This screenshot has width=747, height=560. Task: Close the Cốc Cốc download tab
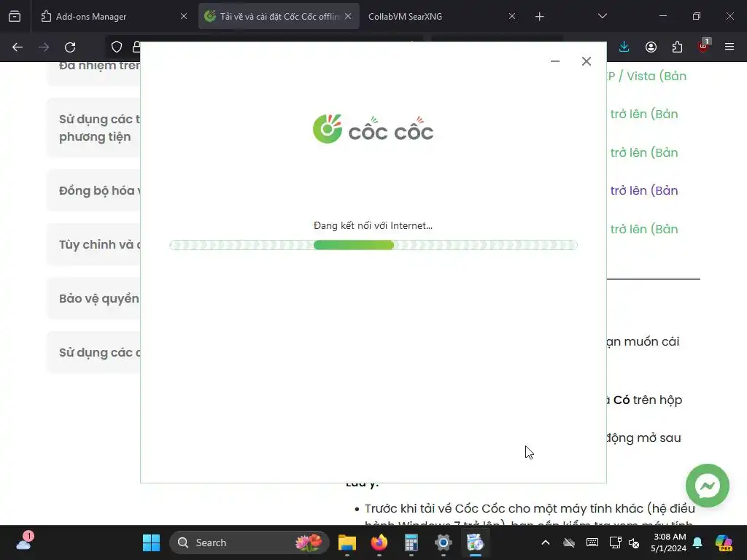pyautogui.click(x=348, y=16)
